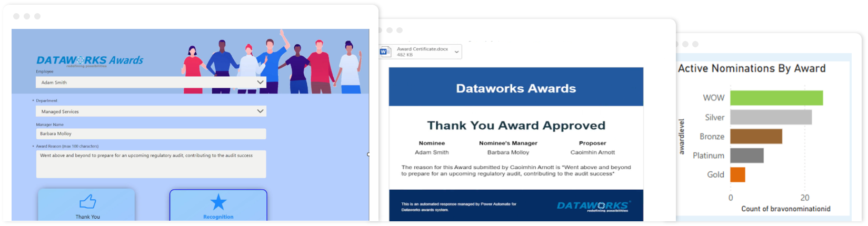Click the Dataworks Awards logo in form header
Screen dimensions: 868x226
(89, 61)
